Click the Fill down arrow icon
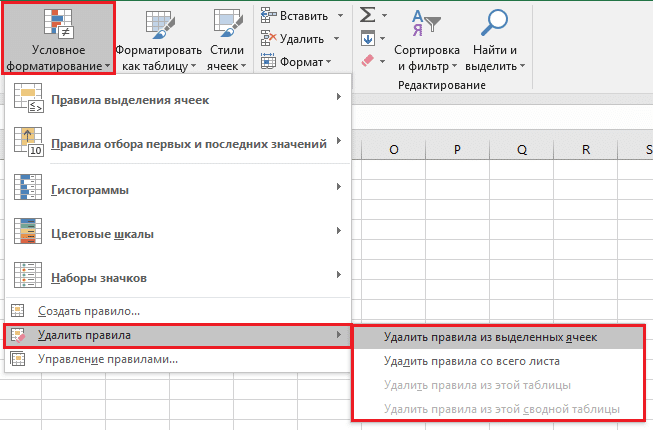This screenshot has height=430, width=653. click(x=367, y=38)
